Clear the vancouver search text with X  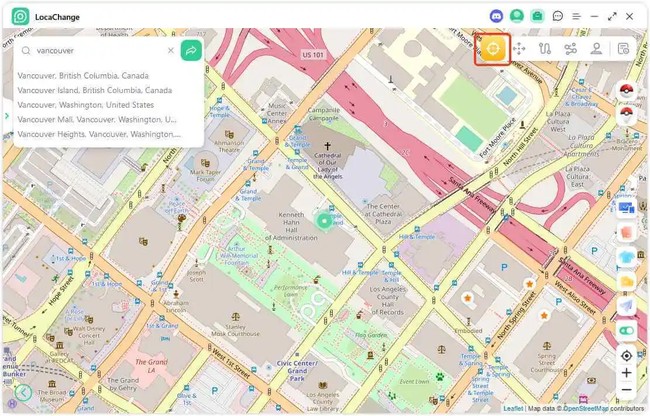coord(171,51)
